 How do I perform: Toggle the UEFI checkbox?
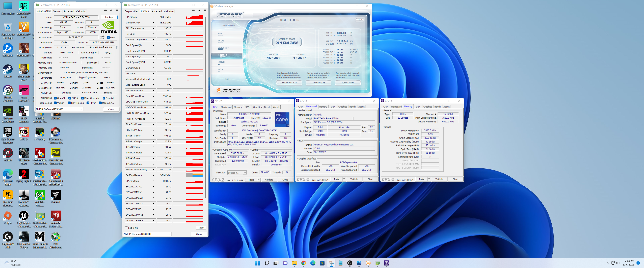click(108, 38)
